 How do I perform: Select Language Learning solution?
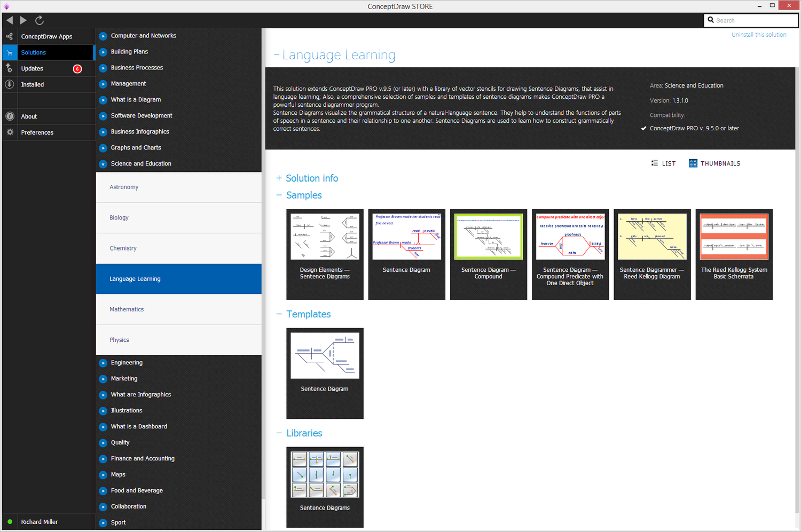point(179,279)
